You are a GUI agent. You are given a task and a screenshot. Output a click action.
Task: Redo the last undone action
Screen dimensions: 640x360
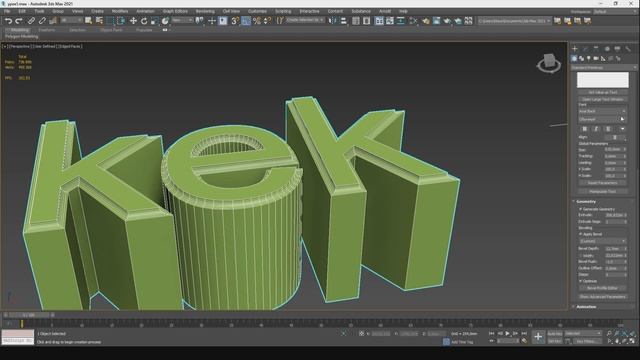tap(19, 21)
